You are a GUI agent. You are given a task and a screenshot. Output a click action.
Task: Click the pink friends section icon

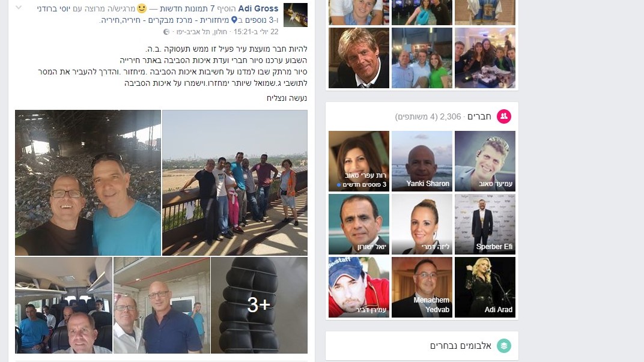(504, 116)
